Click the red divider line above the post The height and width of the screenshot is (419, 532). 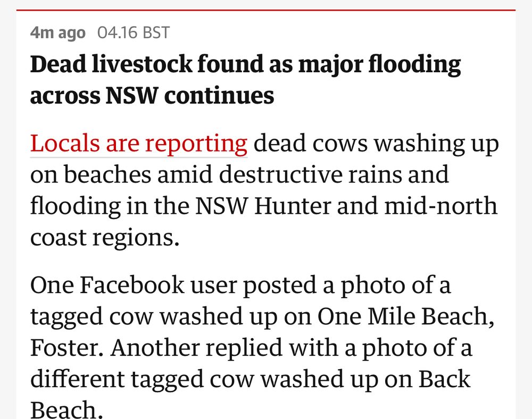pyautogui.click(x=265, y=10)
